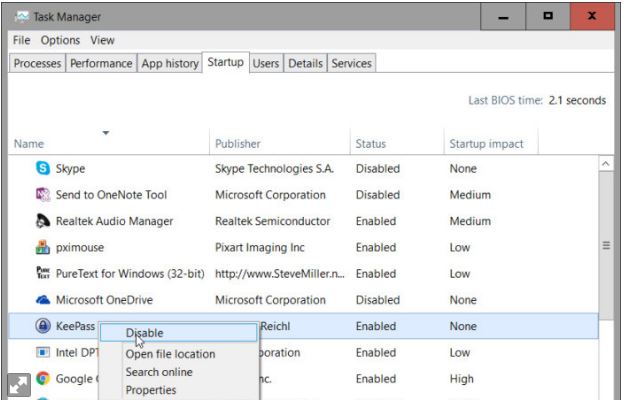Viewport: 623px width, 400px height.
Task: Click the Intel DPT row icon
Action: (43, 352)
